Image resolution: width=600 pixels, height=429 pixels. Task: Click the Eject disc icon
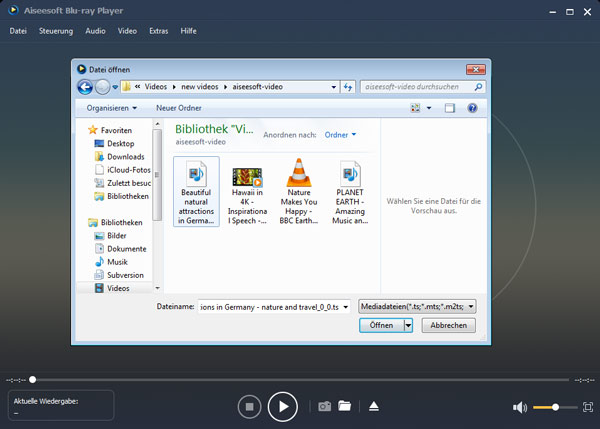pos(373,406)
